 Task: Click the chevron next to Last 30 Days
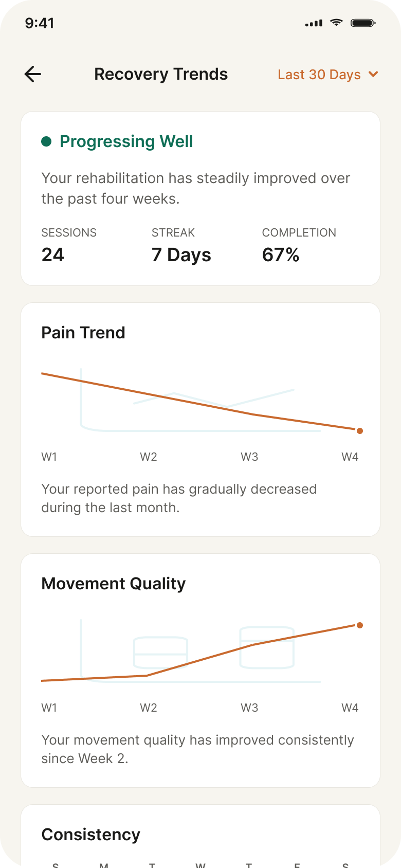374,75
